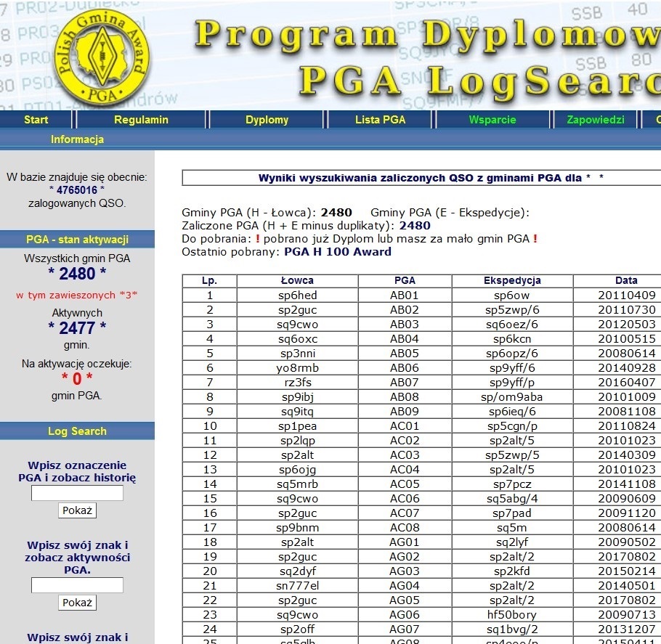Screen dimensions: 661x644
Task: Open the Regulamin page
Action: (141, 120)
